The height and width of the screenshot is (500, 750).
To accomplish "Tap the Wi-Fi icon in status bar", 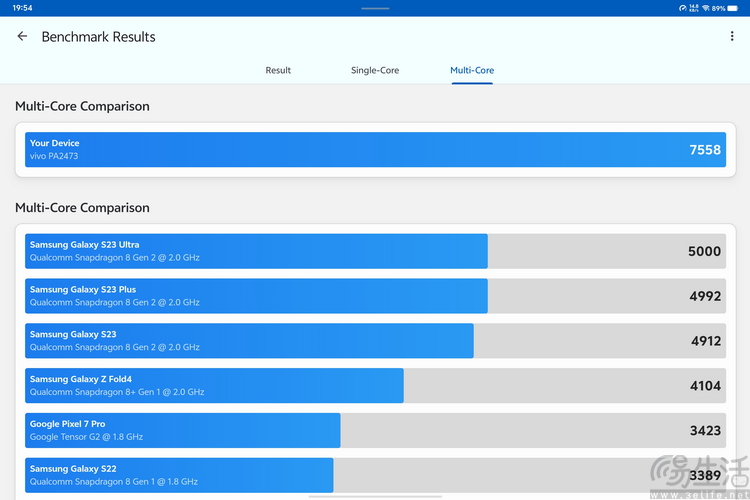I will 706,8.
